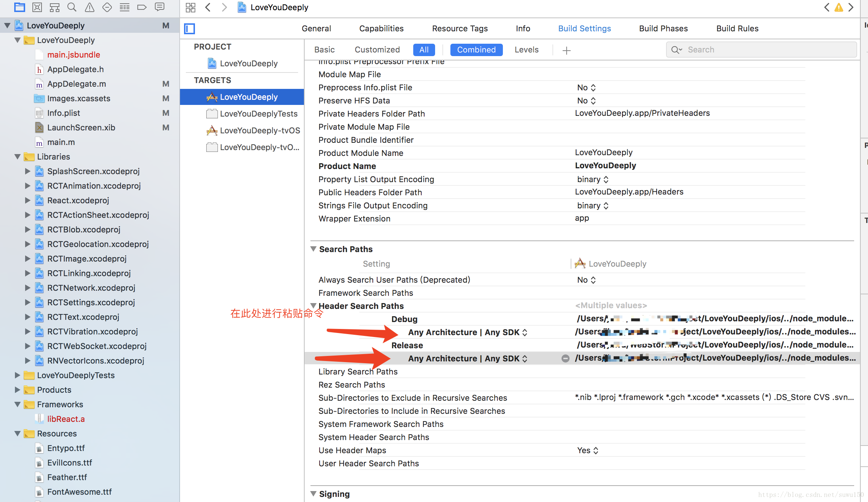Open the Breakpoint navigator icon
This screenshot has height=502, width=868.
click(142, 7)
